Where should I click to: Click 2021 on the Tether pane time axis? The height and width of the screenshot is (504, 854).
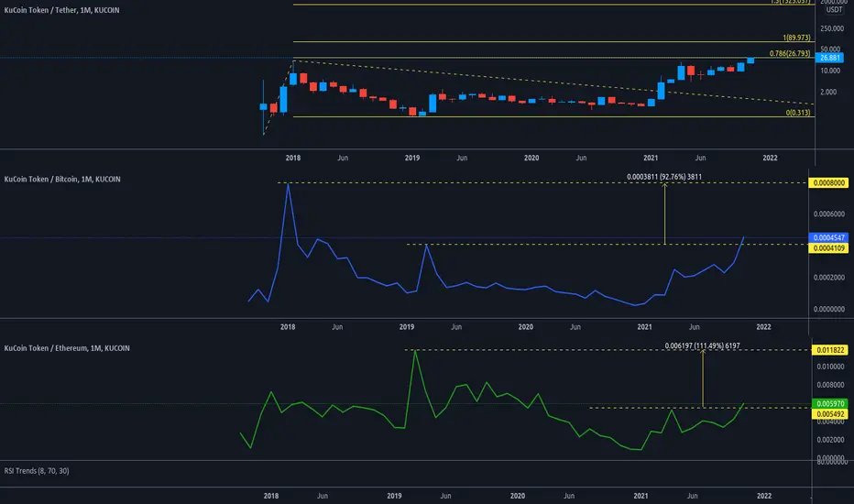(651, 158)
